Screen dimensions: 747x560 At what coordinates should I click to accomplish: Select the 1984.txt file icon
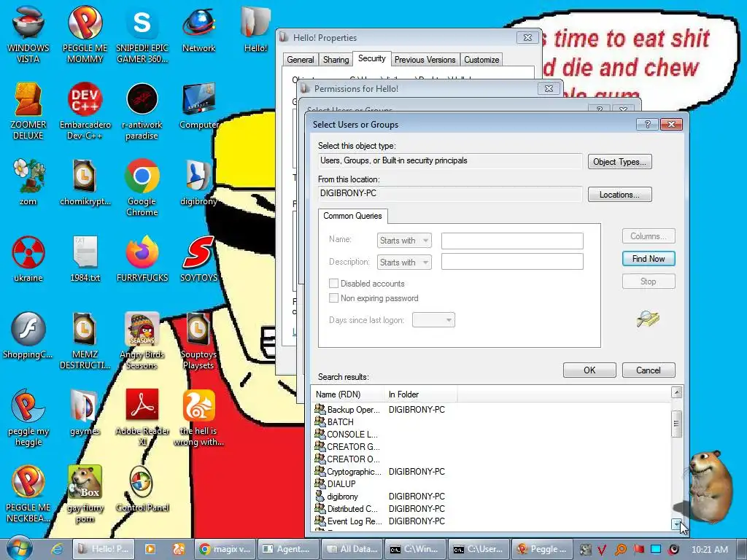point(85,259)
